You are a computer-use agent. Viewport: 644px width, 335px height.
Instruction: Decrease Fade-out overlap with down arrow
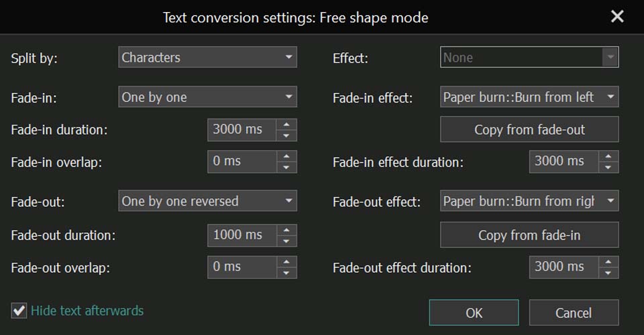pyautogui.click(x=286, y=273)
